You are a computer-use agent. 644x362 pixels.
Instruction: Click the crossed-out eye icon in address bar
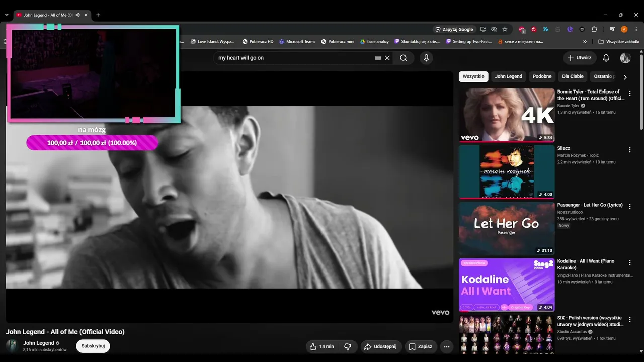pyautogui.click(x=494, y=29)
